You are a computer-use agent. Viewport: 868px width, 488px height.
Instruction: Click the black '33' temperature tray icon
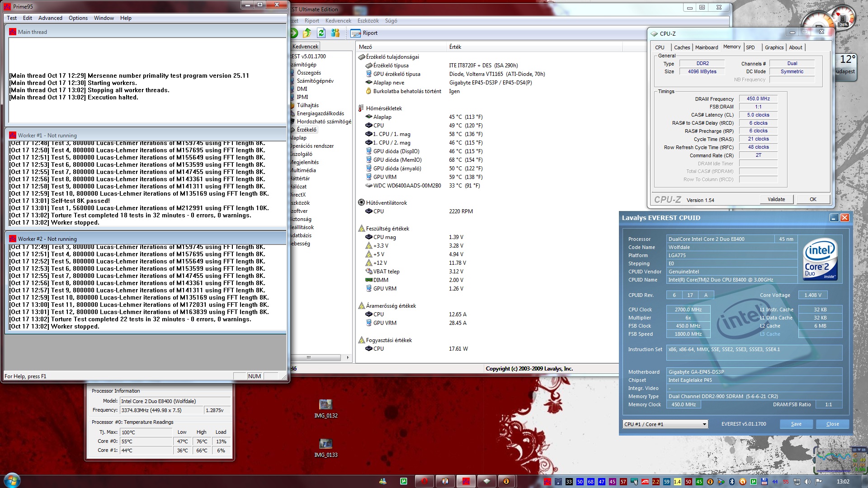pos(569,482)
